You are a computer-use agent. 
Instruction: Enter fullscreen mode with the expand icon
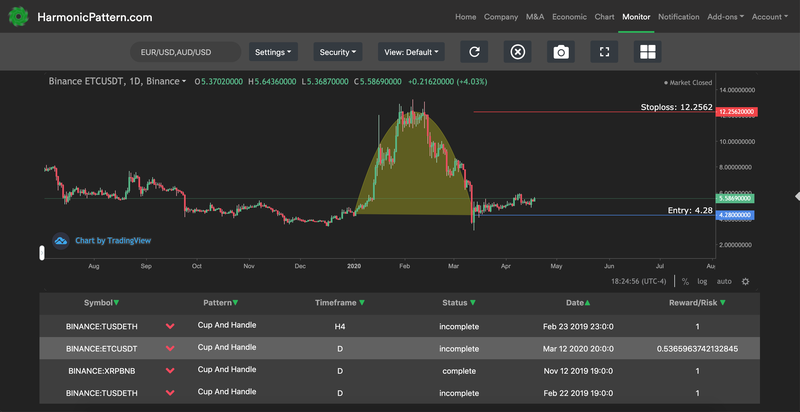click(605, 52)
